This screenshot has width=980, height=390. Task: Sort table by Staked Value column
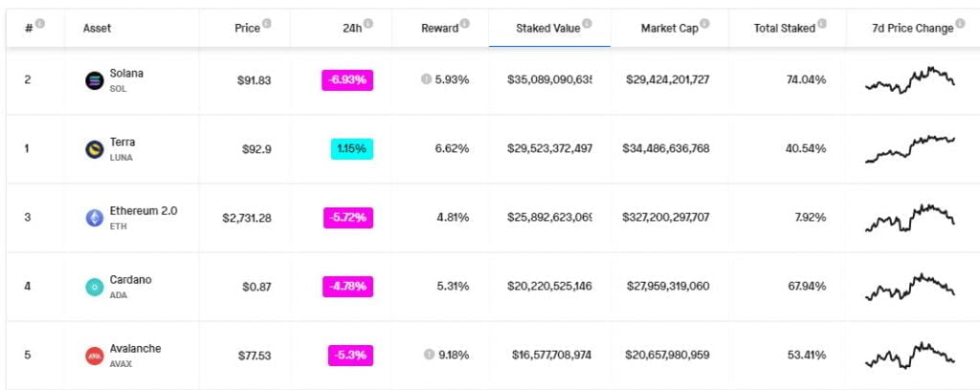pyautogui.click(x=547, y=28)
